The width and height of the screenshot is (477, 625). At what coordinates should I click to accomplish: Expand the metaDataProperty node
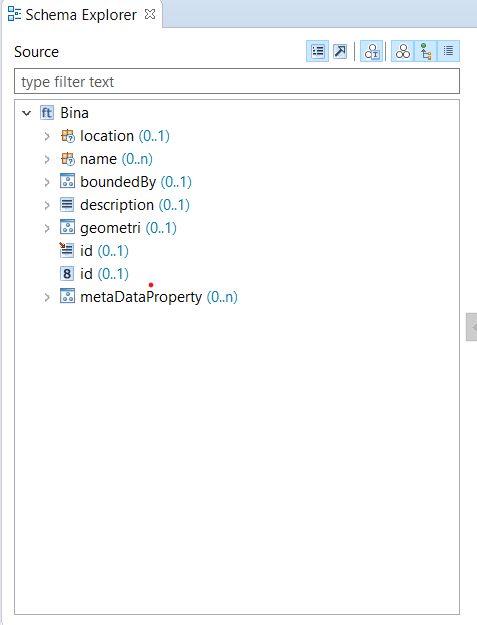point(47,297)
